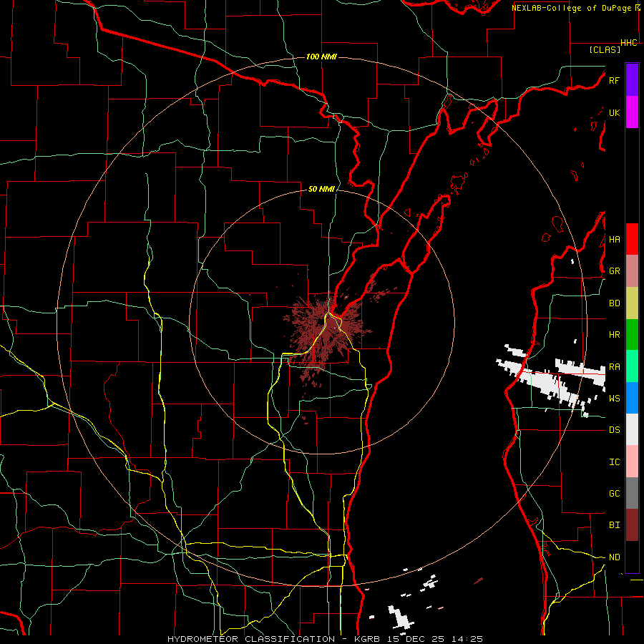Click the 14:25 time stamp
Image resolution: width=644 pixels, height=644 pixels.
467,639
